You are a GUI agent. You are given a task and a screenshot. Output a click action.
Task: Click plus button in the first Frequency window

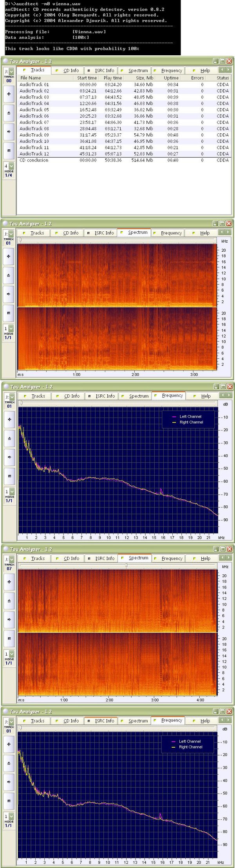click(9, 419)
